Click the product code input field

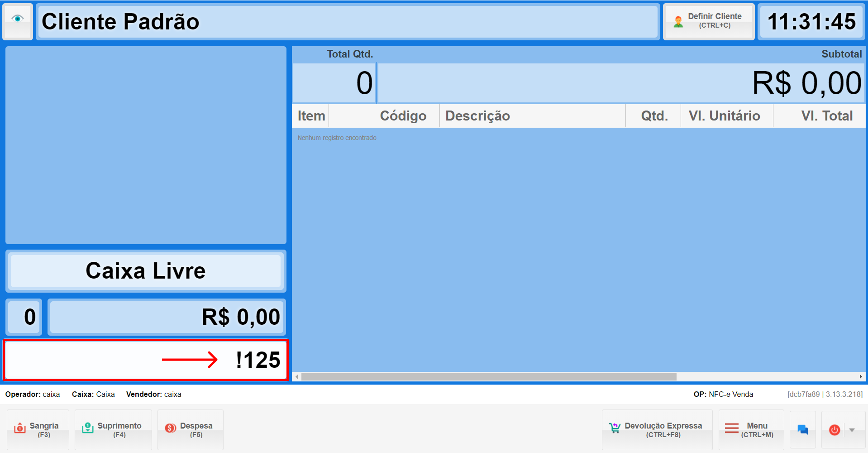(146, 360)
